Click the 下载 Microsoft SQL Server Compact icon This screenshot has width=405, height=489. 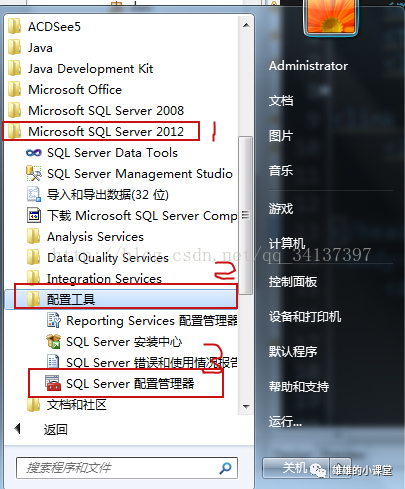click(x=34, y=215)
